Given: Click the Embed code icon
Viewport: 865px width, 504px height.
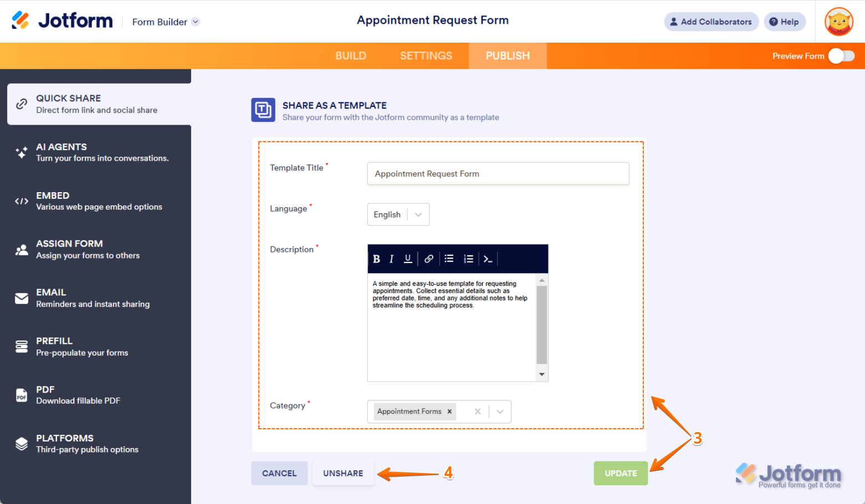Looking at the screenshot, I should click(x=22, y=201).
